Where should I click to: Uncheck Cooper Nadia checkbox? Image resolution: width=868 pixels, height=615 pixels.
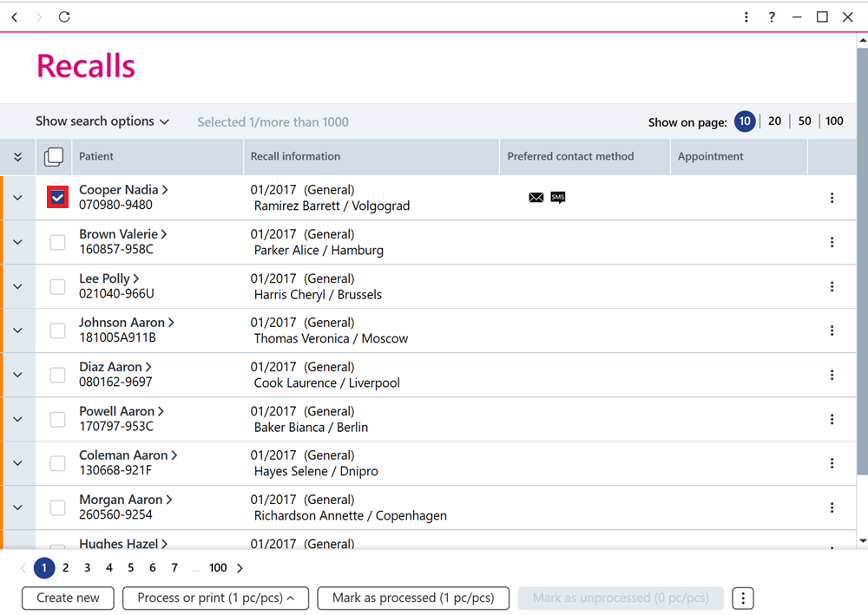57,198
